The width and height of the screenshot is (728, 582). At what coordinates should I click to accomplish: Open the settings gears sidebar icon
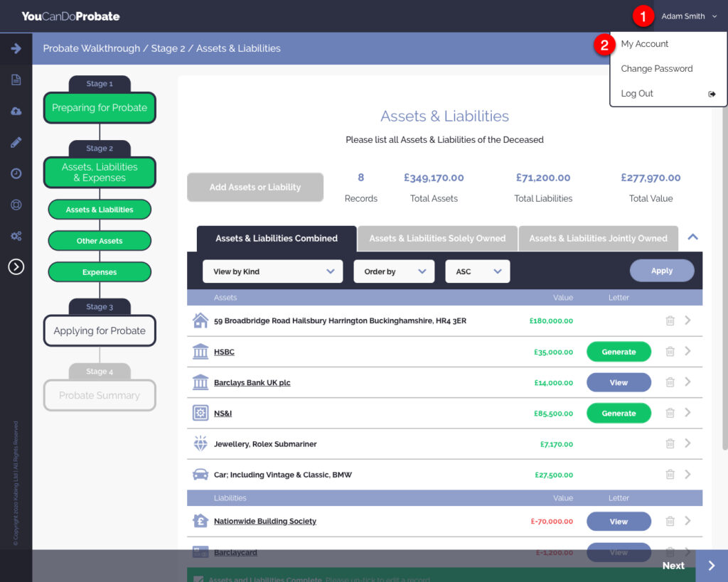point(16,236)
